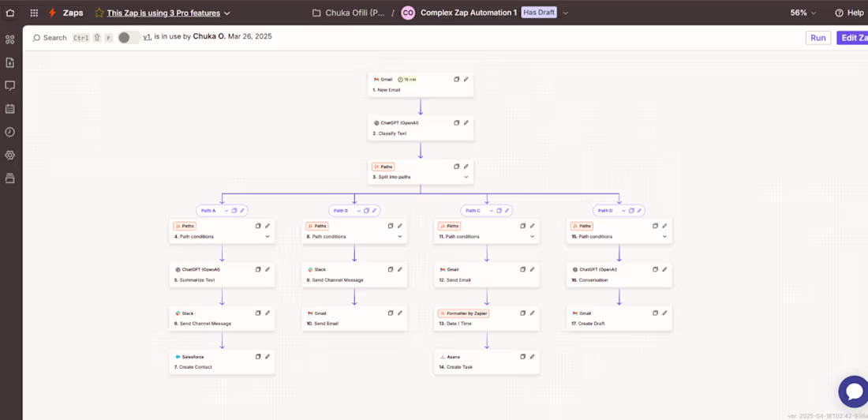Open the apps grid menu icon
This screenshot has height=420, width=868.
click(34, 13)
